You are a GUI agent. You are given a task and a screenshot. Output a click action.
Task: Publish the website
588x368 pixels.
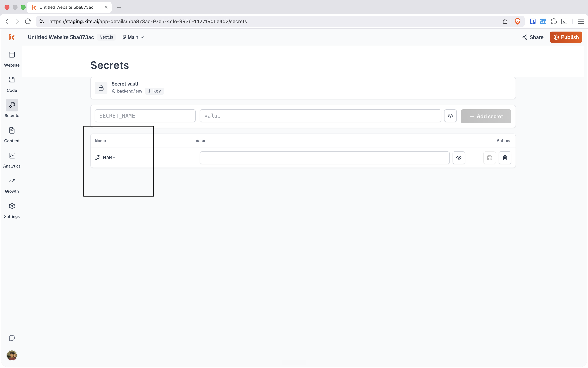point(566,37)
